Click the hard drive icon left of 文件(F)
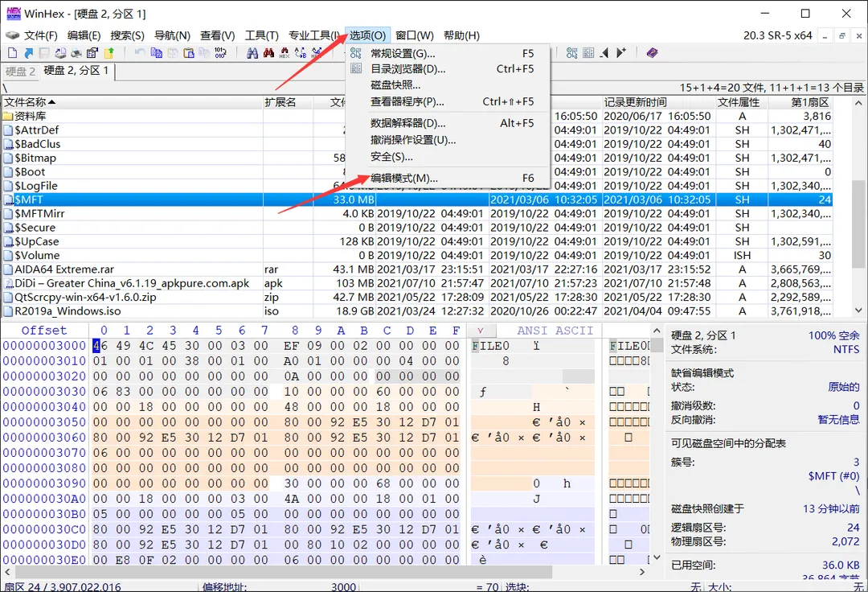 pyautogui.click(x=12, y=35)
